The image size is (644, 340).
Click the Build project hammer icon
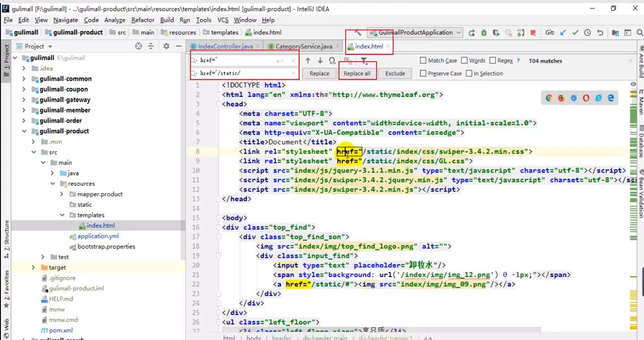358,33
